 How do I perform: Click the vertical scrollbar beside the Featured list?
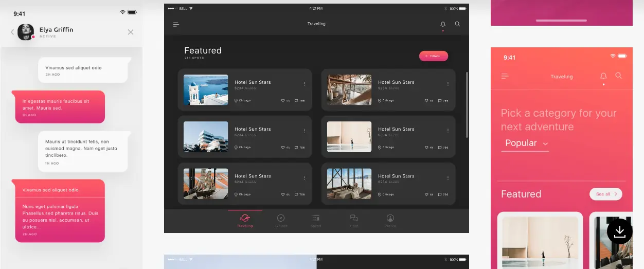click(467, 105)
